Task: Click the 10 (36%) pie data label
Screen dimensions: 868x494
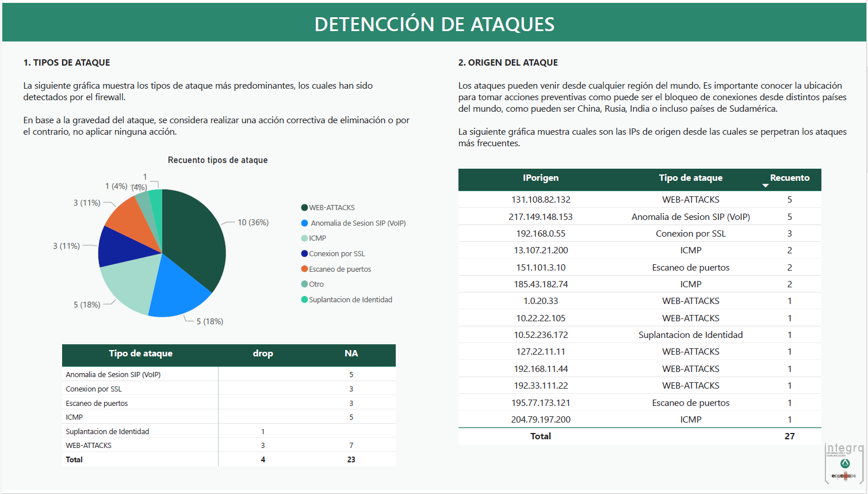Action: (253, 223)
